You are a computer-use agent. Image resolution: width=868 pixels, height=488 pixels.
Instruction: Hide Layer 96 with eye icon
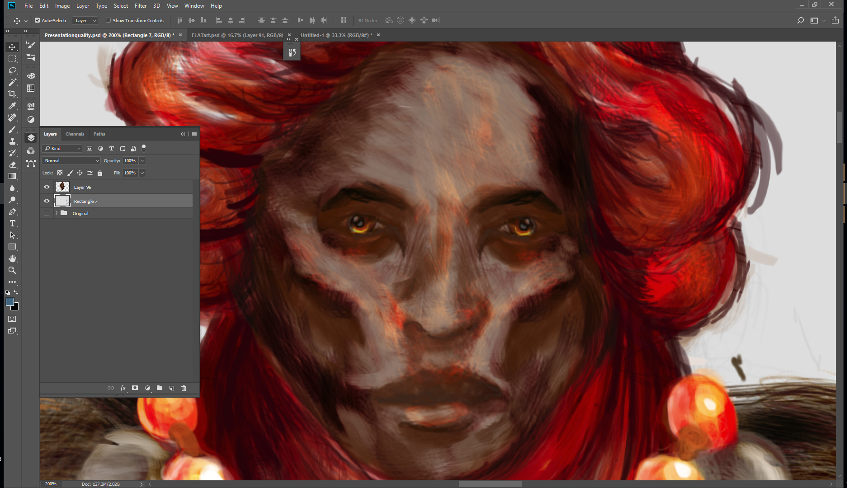[47, 187]
